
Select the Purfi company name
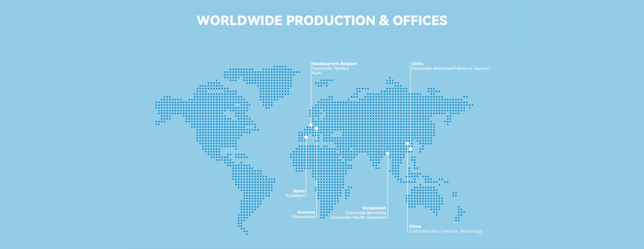(317, 73)
